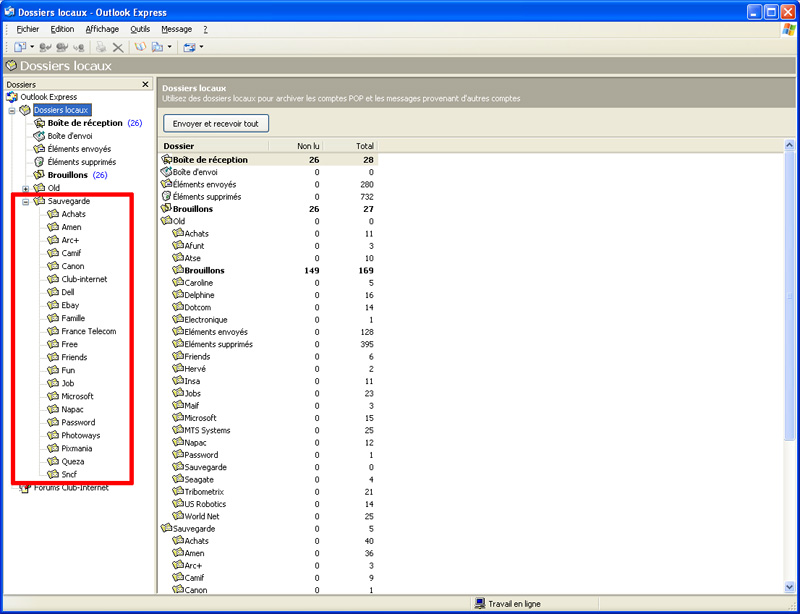Open the Affichage menu
The width and height of the screenshot is (800, 614).
tap(102, 29)
